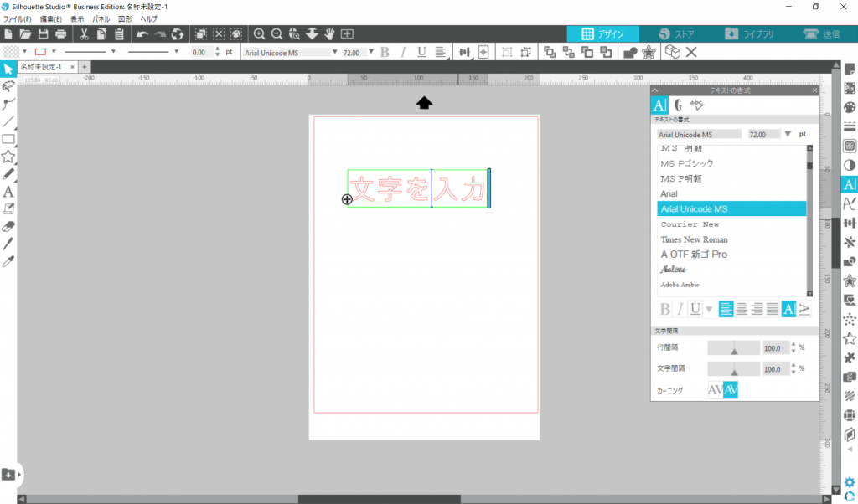
Task: Select the Eraser tool
Action: pyautogui.click(x=8, y=226)
